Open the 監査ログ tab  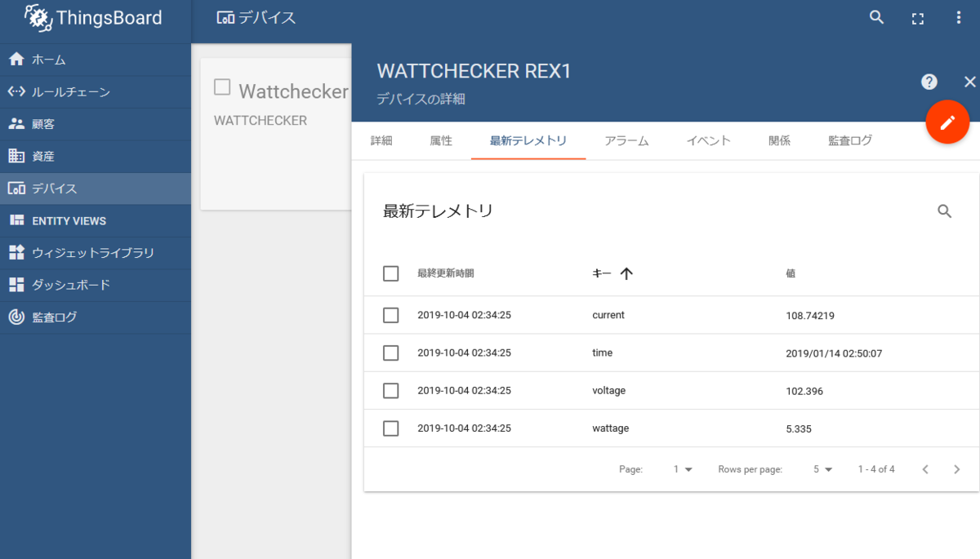pyautogui.click(x=850, y=140)
